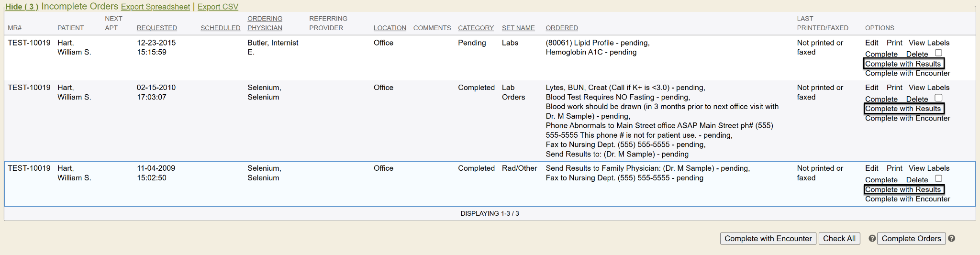Viewport: 980px width, 255px height.
Task: Click help icon between Check All and Complete Orders
Action: coord(872,238)
